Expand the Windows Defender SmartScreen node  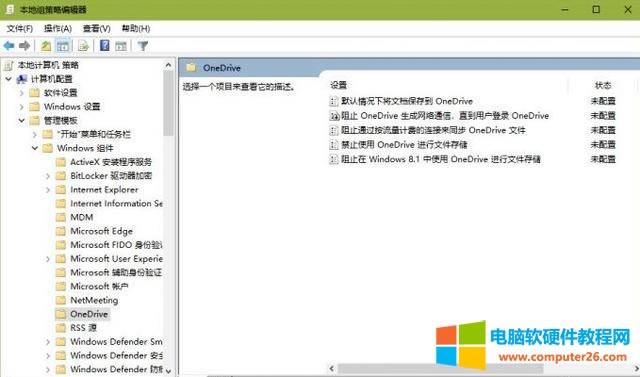[x=48, y=342]
